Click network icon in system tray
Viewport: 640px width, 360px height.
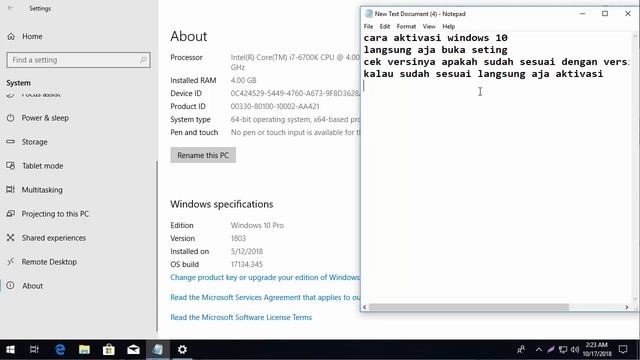coord(563,349)
